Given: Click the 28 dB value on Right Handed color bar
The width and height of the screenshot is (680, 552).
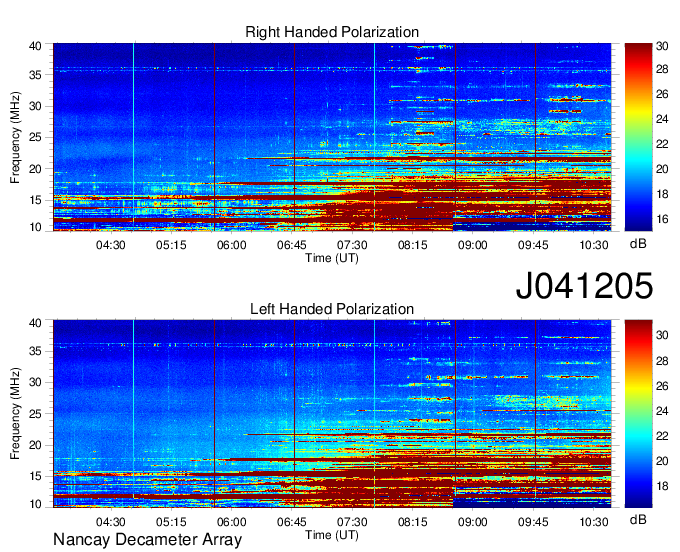Looking at the screenshot, I should click(662, 69).
